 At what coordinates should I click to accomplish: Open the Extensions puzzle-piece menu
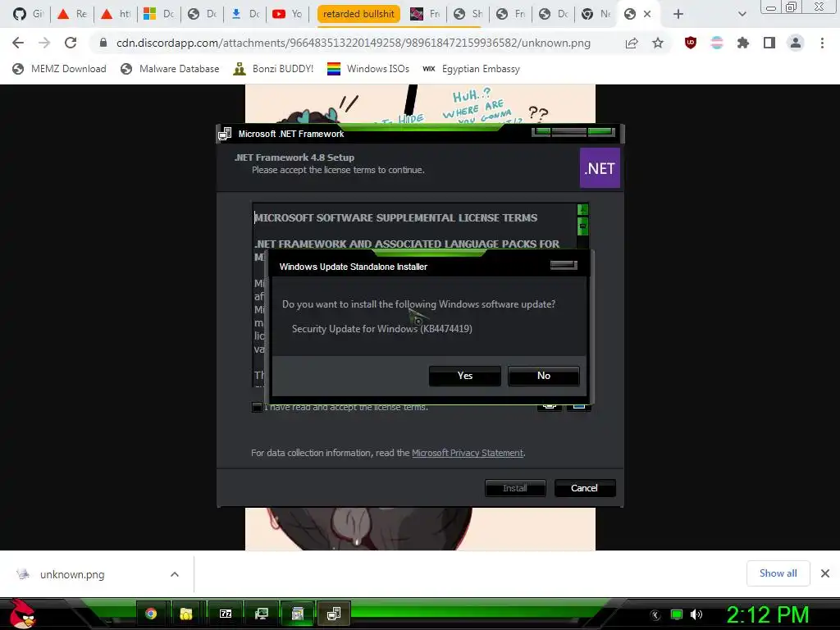tap(743, 43)
